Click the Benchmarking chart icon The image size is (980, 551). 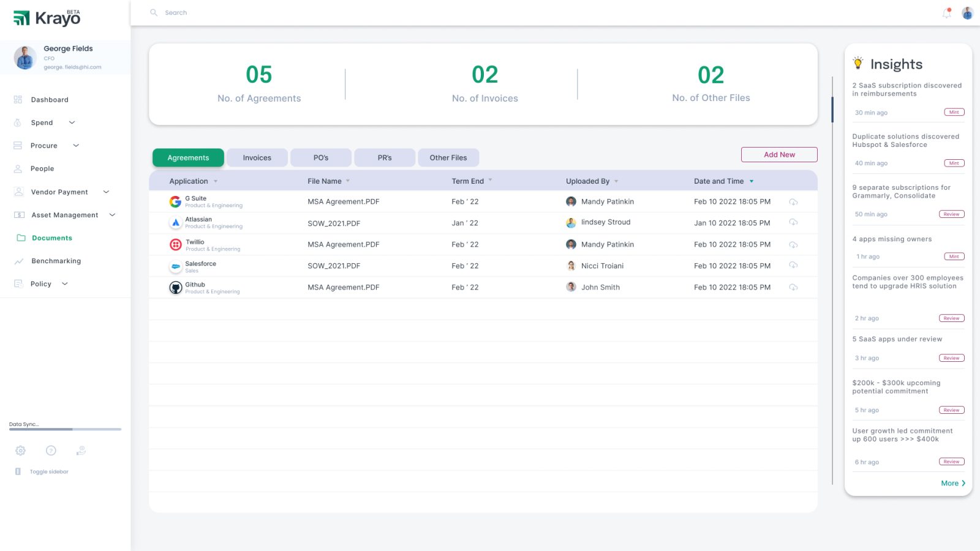click(x=18, y=261)
